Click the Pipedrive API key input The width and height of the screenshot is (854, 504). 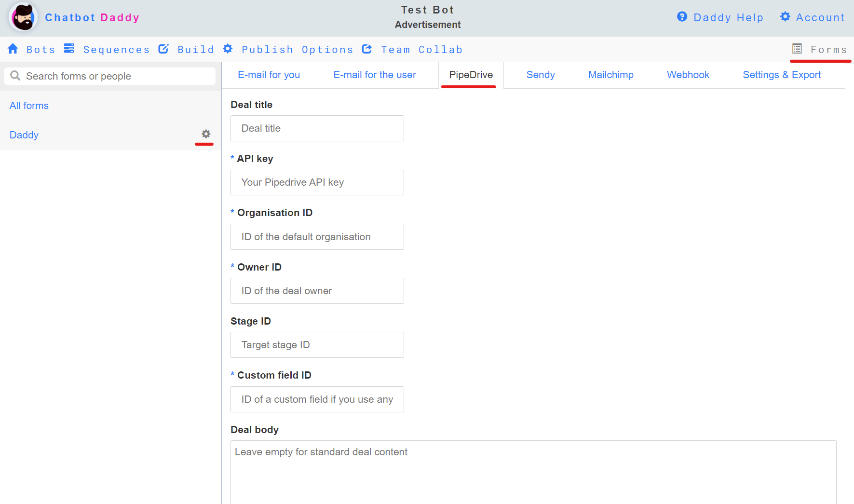pyautogui.click(x=317, y=182)
